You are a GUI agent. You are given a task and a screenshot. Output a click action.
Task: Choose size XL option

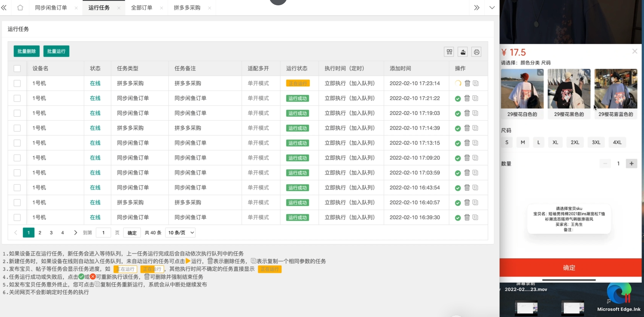click(555, 142)
